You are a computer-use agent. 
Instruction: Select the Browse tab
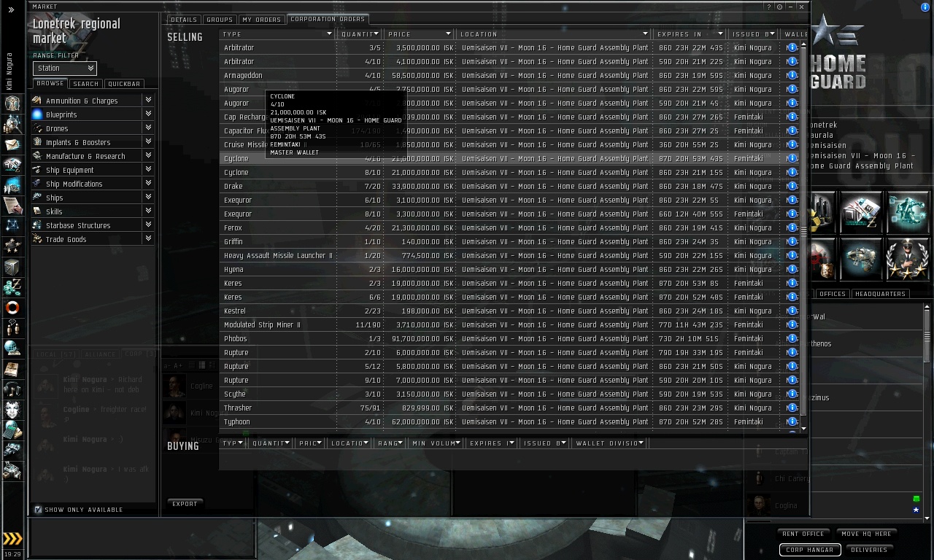(50, 83)
